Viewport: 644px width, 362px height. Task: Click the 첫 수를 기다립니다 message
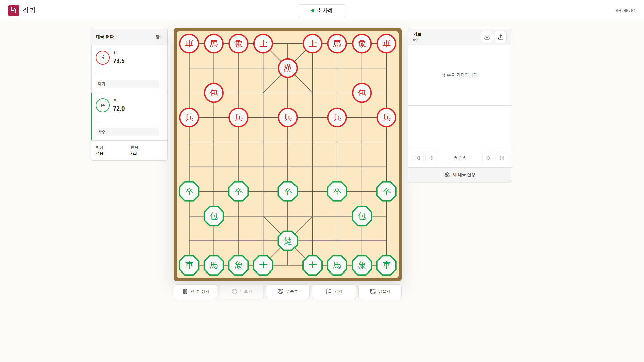point(460,75)
